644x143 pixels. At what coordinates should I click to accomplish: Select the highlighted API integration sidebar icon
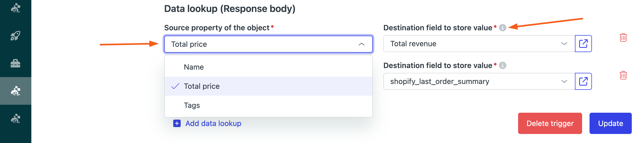pyautogui.click(x=15, y=91)
